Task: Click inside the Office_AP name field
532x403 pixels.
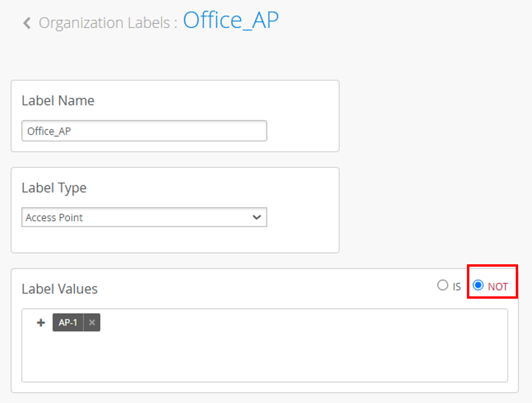Action: point(144,131)
